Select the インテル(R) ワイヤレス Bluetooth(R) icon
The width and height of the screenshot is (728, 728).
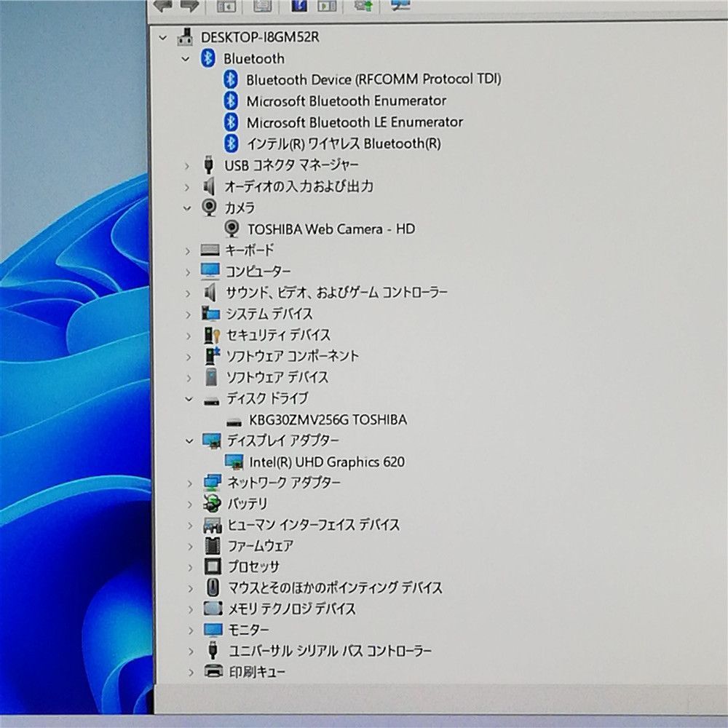(232, 143)
